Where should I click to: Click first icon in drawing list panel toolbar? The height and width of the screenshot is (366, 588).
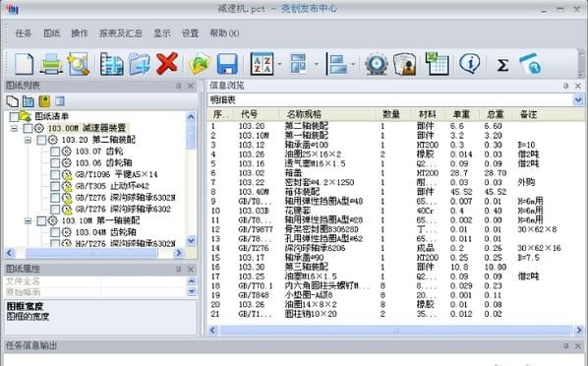(x=13, y=101)
